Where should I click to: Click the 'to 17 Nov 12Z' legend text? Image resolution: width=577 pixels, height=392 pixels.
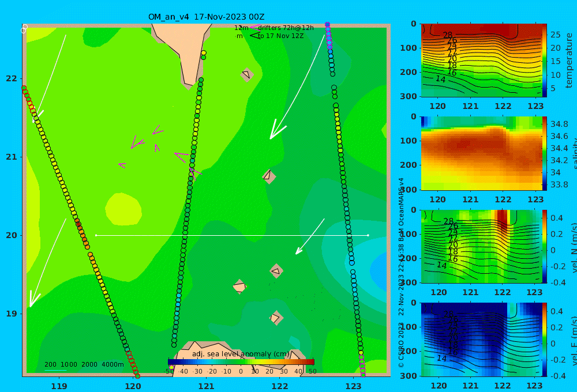click(x=281, y=36)
